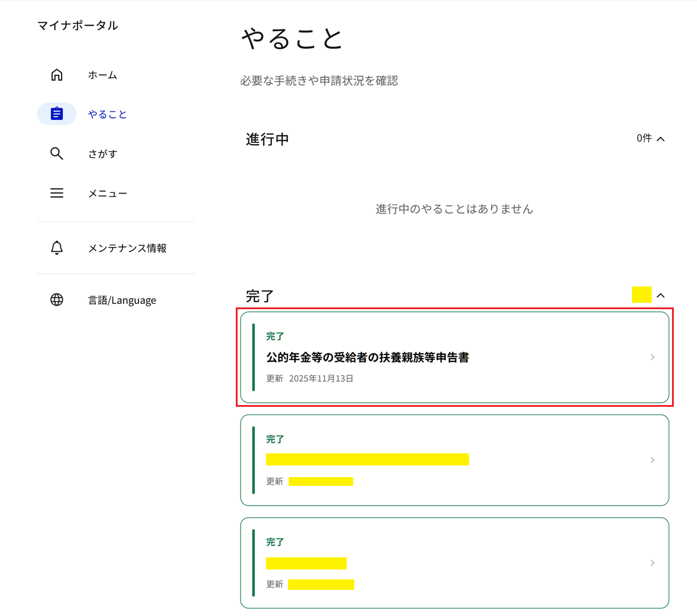697x616 pixels.
Task: Click the globe language icon
Action: pos(57,300)
